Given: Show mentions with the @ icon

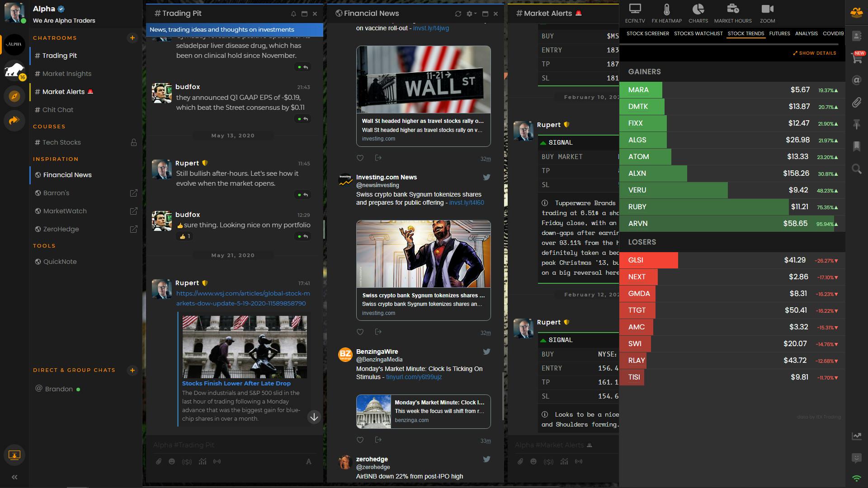Looking at the screenshot, I should click(856, 80).
